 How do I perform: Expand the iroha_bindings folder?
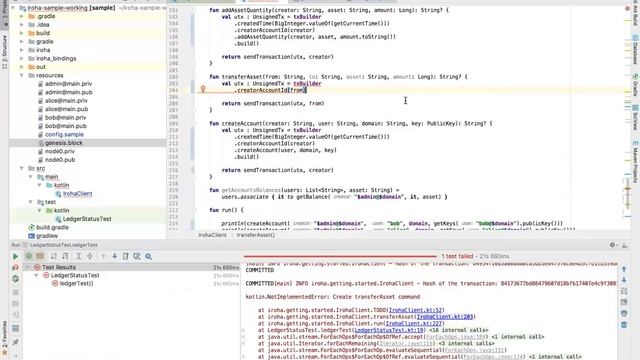(22, 58)
